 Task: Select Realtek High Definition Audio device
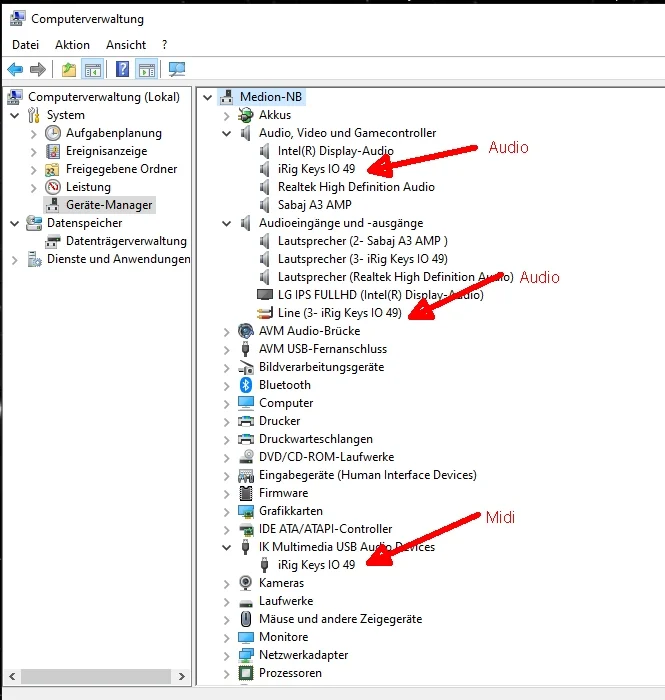pos(356,187)
